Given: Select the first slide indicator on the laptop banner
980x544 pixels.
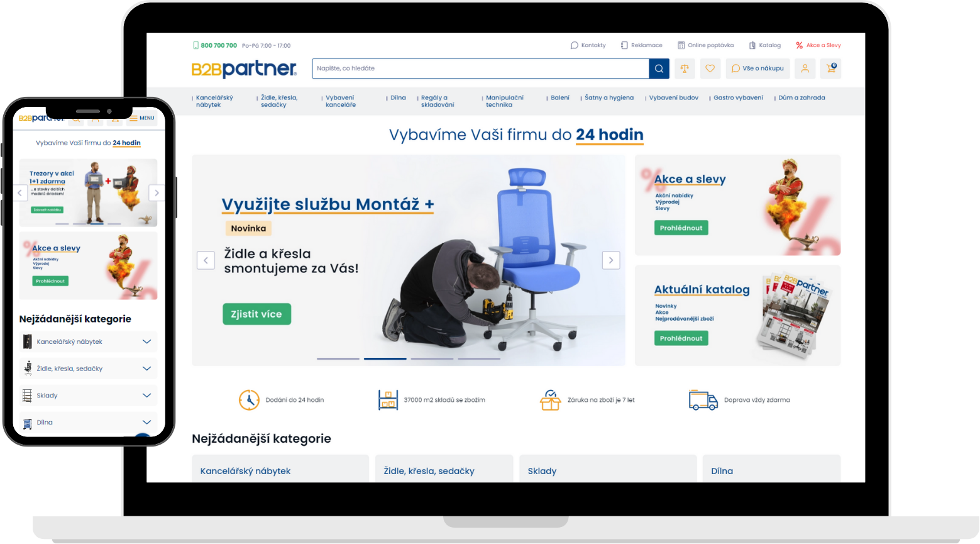Looking at the screenshot, I should tap(338, 359).
